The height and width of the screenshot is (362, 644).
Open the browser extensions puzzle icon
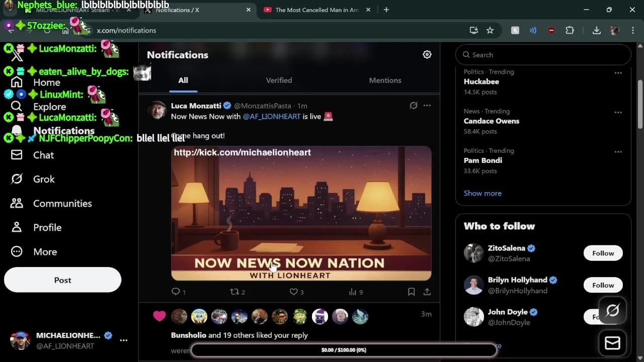570,30
